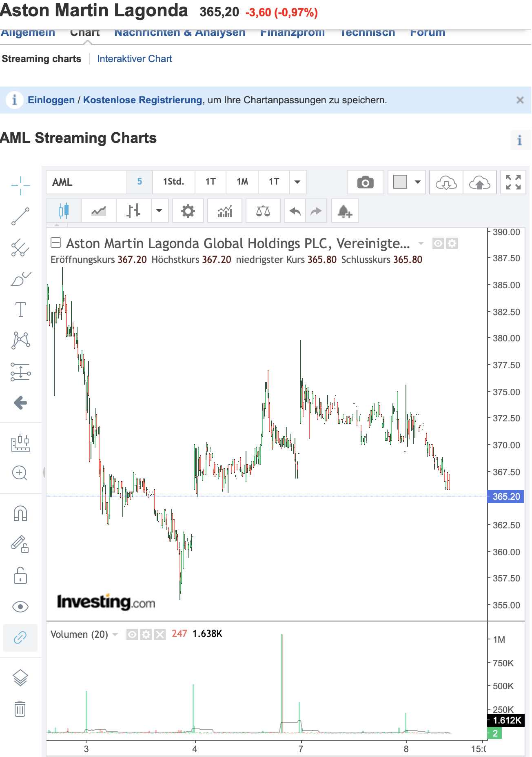Select candlestick chart style
The height and width of the screenshot is (757, 532).
(64, 211)
